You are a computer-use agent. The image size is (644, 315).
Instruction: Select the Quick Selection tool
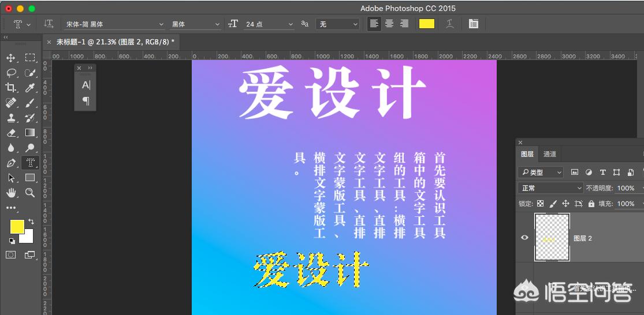pyautogui.click(x=29, y=73)
